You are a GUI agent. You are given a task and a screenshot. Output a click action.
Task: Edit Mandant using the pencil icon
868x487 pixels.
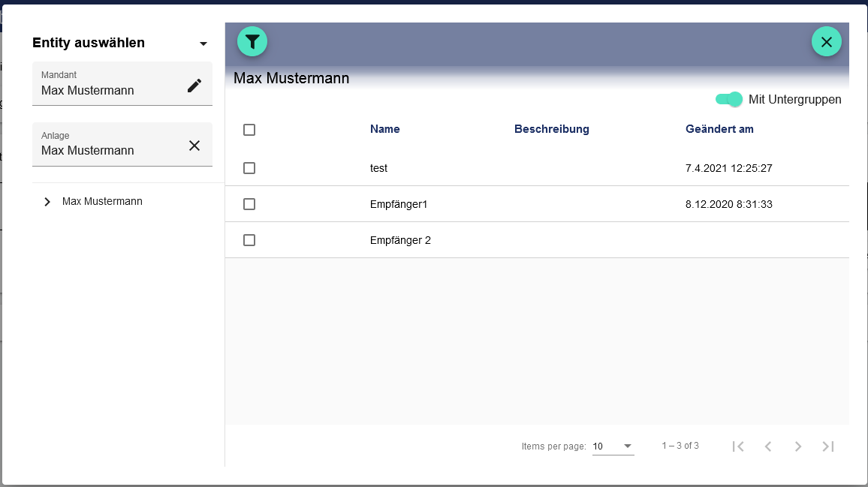pos(194,86)
